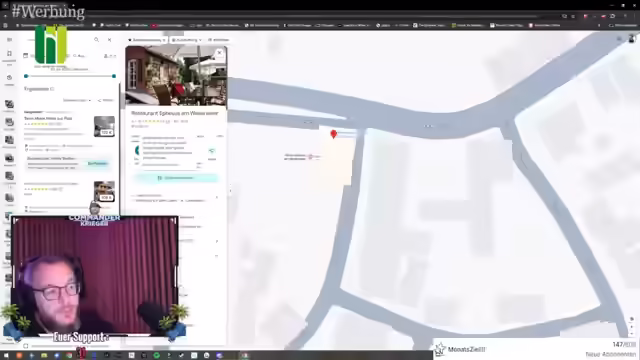640x360 pixels.
Task: Click the right handle of the price range slider
Action: (x=114, y=76)
